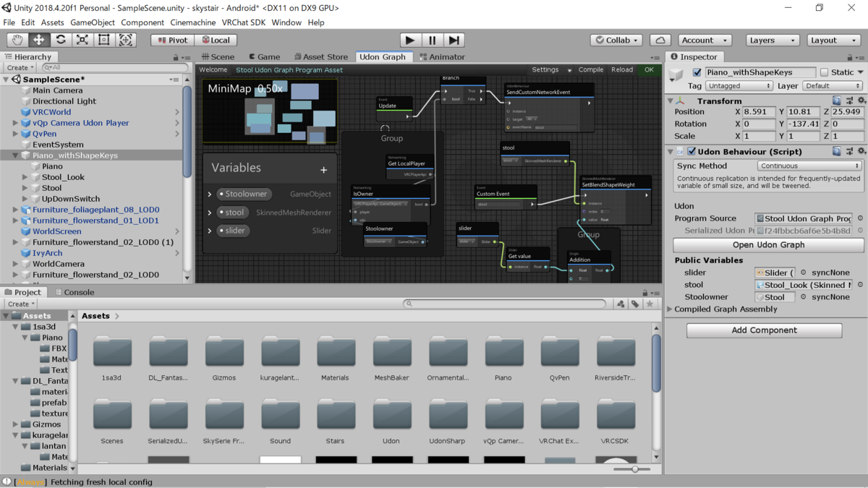The width and height of the screenshot is (868, 488).
Task: Expand the Compiled Graph Assembly foldout
Action: point(669,309)
